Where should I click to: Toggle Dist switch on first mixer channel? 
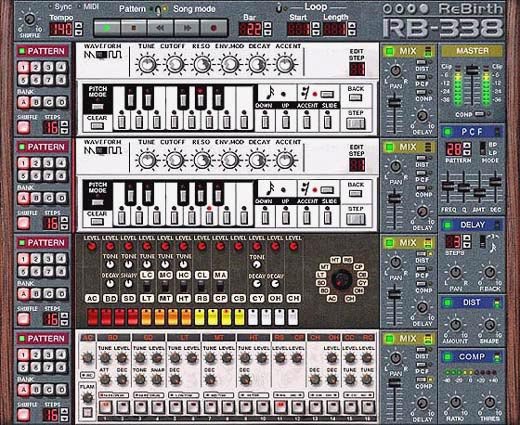click(421, 62)
